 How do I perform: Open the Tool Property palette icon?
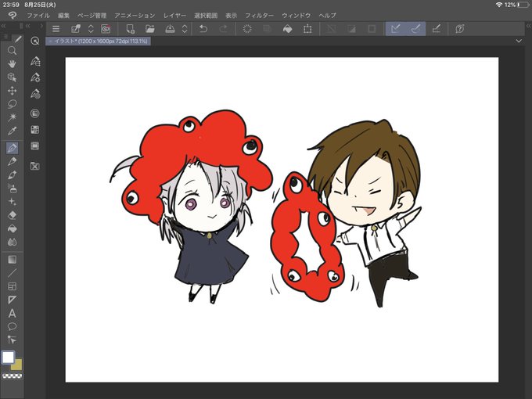coord(35,77)
